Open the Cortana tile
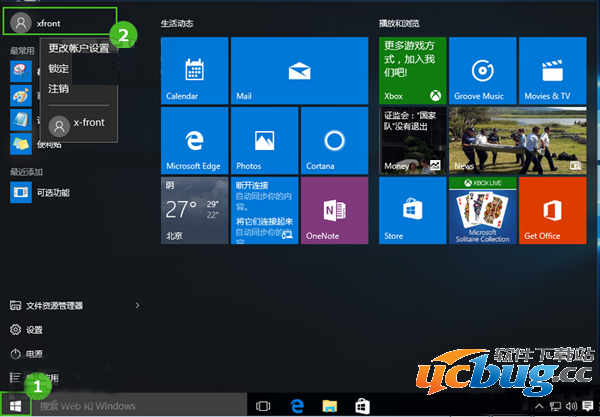600x417 pixels. pos(334,140)
